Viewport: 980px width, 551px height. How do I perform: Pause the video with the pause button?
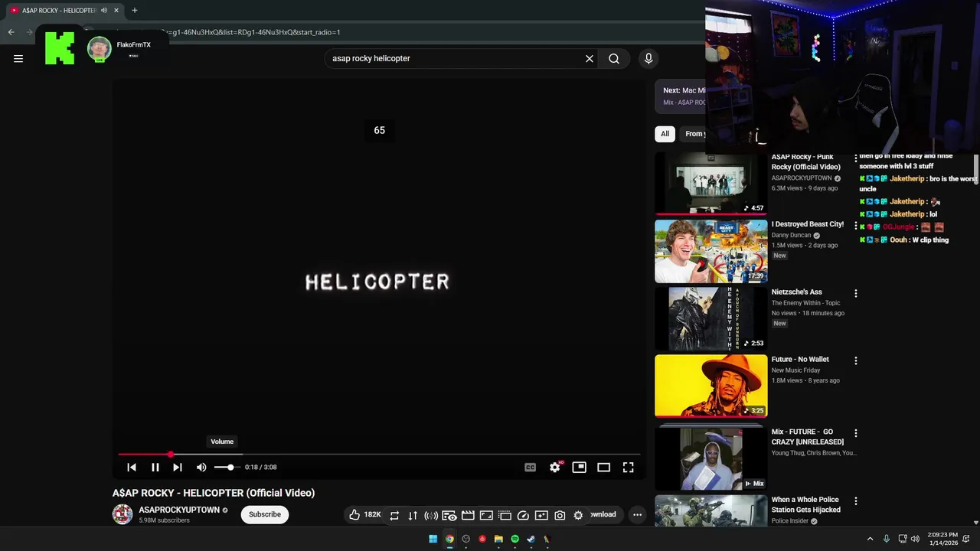[155, 467]
